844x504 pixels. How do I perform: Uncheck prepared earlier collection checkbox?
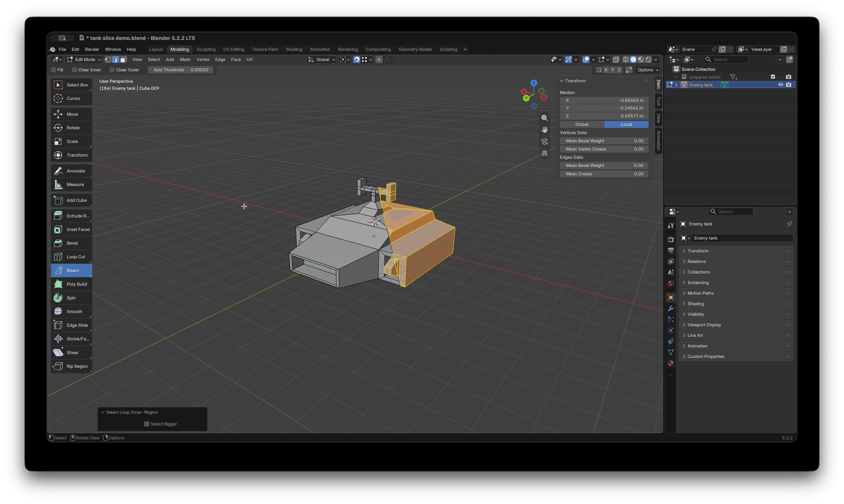[x=773, y=77]
